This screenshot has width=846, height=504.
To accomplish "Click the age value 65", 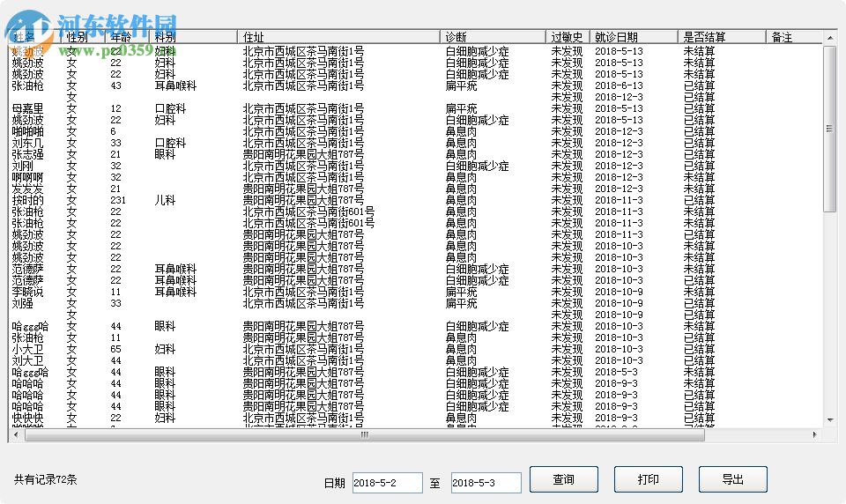I will click(x=115, y=349).
